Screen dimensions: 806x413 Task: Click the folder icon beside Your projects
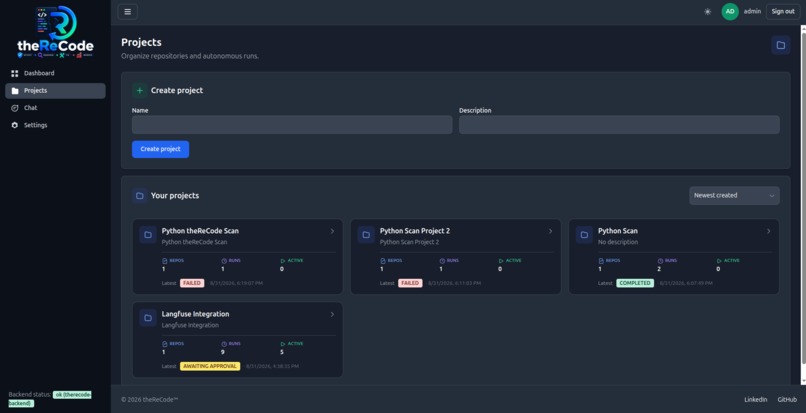coord(139,195)
